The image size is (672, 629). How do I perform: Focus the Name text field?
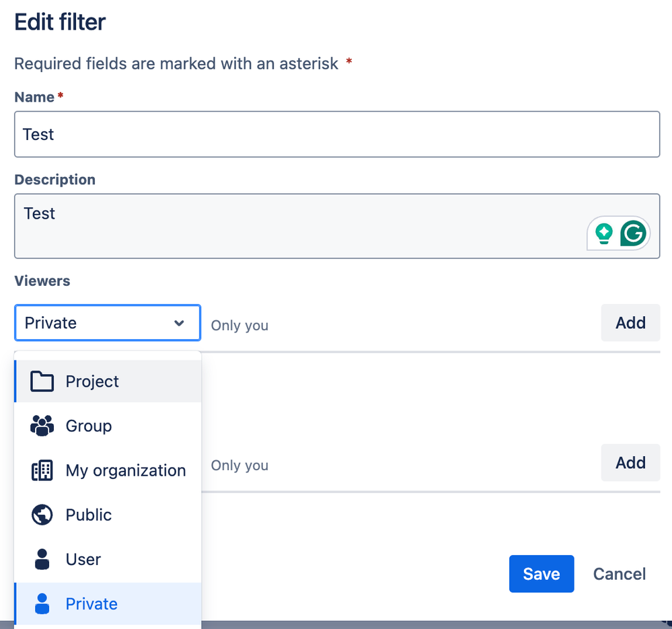336,135
